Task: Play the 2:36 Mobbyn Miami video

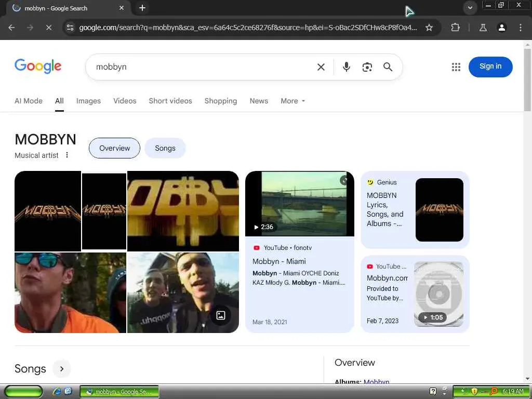Action: click(x=300, y=204)
